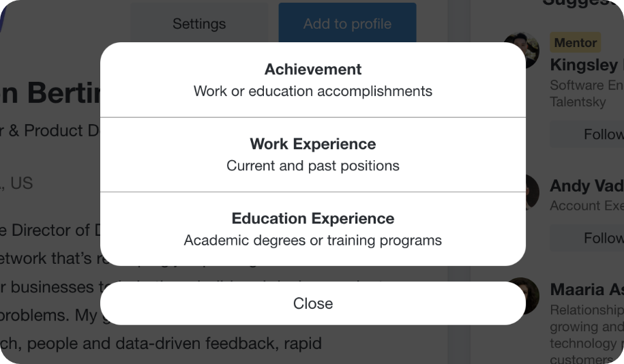
Task: Click the Mentor badge
Action: [576, 42]
